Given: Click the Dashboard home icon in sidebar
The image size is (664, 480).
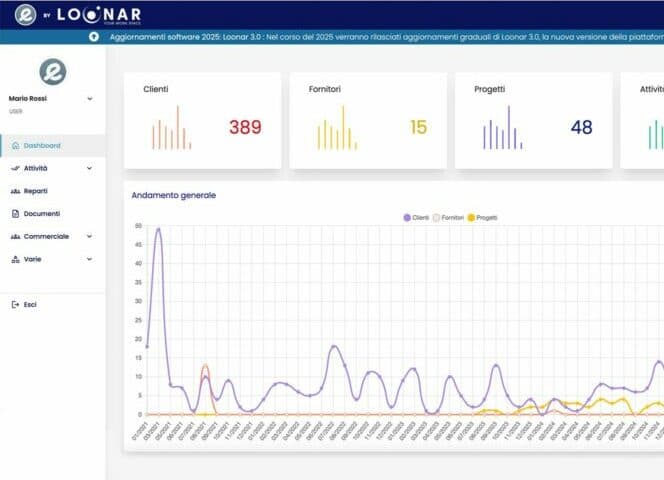Looking at the screenshot, I should pos(15,146).
